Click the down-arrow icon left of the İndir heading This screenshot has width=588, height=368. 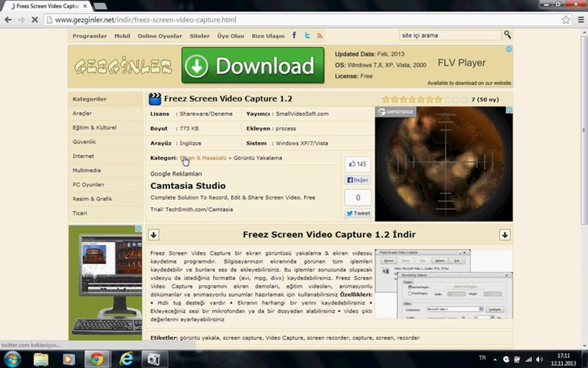coord(153,234)
